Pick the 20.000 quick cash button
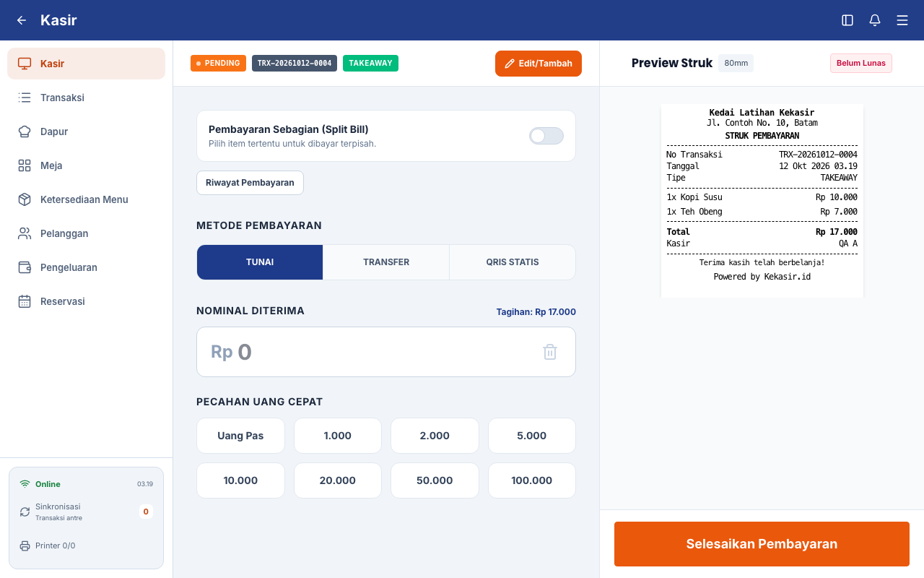The height and width of the screenshot is (578, 924). [x=338, y=480]
